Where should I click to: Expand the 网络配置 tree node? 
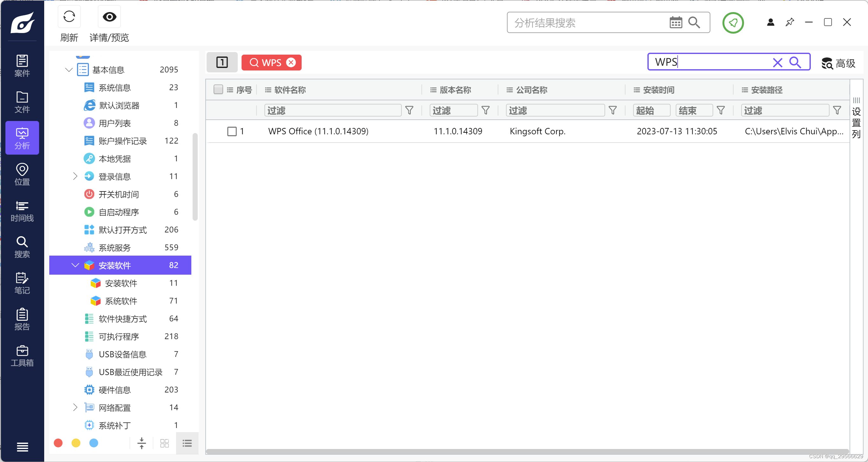(x=75, y=407)
